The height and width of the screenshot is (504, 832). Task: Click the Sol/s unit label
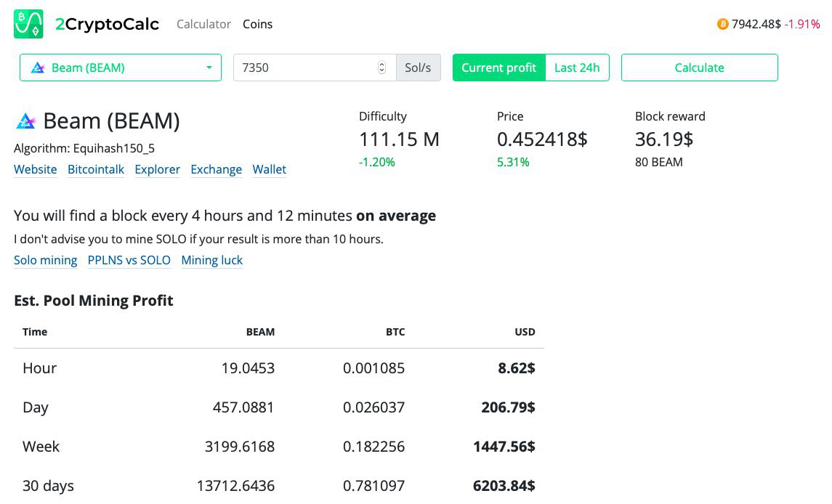pos(418,68)
